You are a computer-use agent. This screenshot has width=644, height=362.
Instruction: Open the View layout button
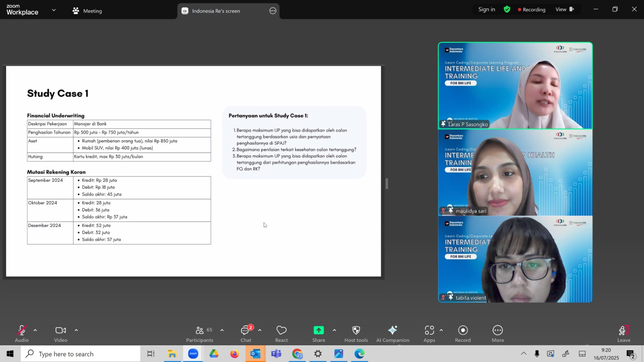click(565, 9)
